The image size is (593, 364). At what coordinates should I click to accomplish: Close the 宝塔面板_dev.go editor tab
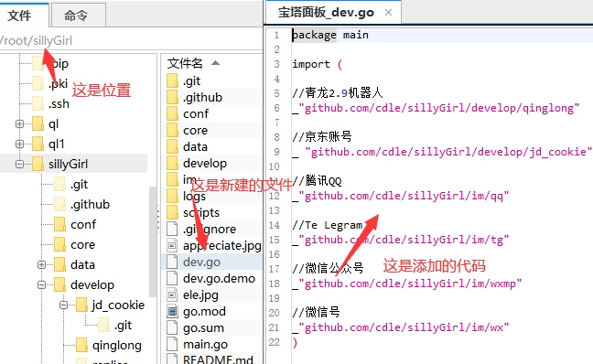point(388,13)
